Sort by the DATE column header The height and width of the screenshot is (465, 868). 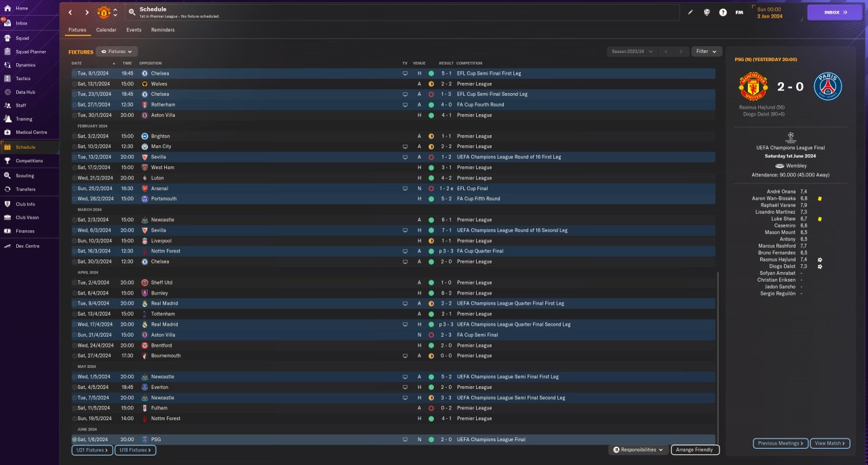77,63
